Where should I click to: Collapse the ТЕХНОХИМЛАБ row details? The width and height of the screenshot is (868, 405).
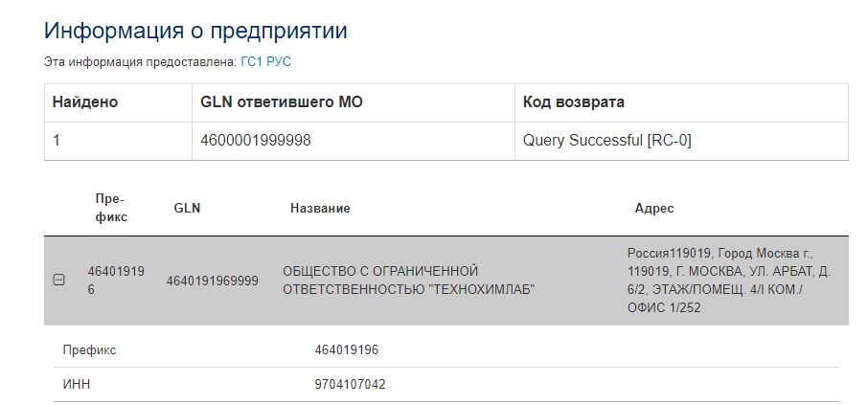click(58, 281)
